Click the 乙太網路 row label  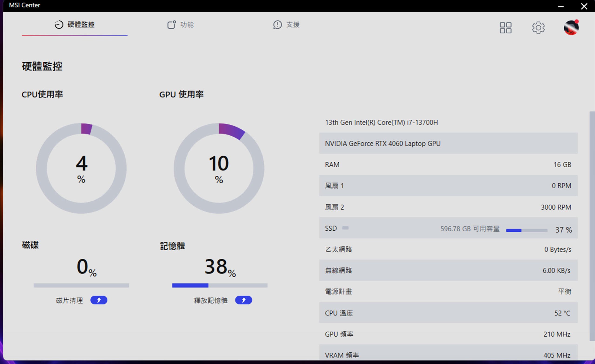339,249
